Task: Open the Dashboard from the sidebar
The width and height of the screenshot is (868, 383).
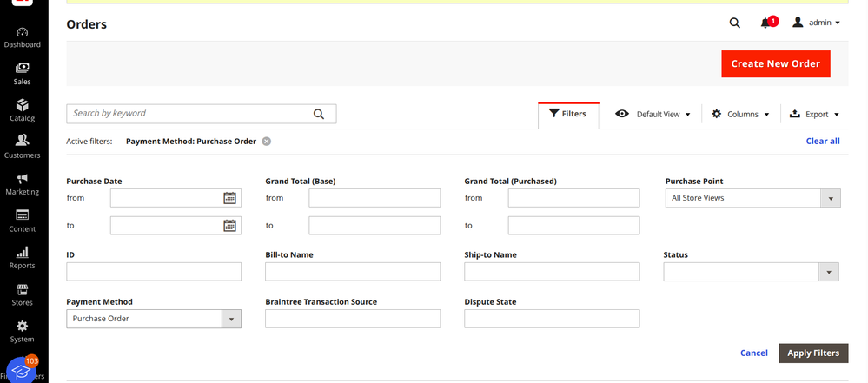Action: 23,36
